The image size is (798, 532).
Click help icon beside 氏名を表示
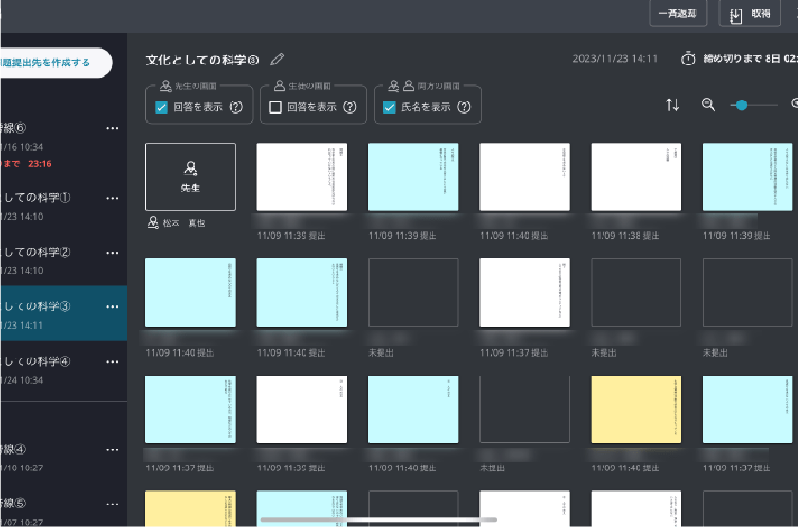(x=464, y=107)
